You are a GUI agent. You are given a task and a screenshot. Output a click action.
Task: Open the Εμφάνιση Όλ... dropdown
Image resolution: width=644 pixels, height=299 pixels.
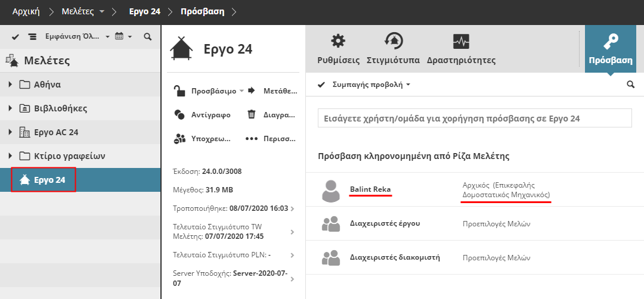coord(77,36)
